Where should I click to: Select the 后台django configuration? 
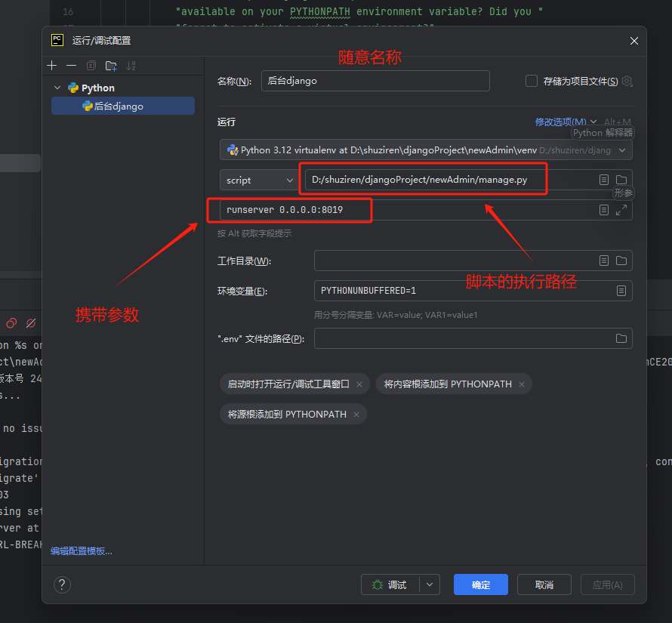click(x=119, y=106)
